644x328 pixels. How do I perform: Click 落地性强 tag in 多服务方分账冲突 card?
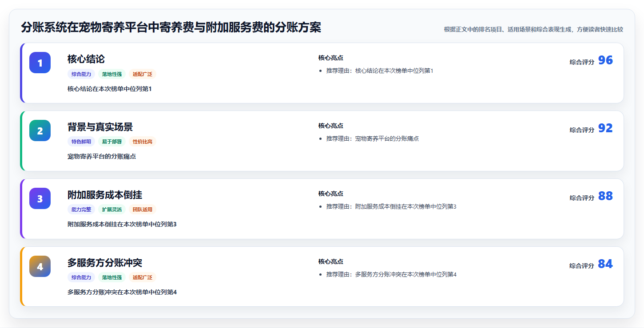[112, 278]
